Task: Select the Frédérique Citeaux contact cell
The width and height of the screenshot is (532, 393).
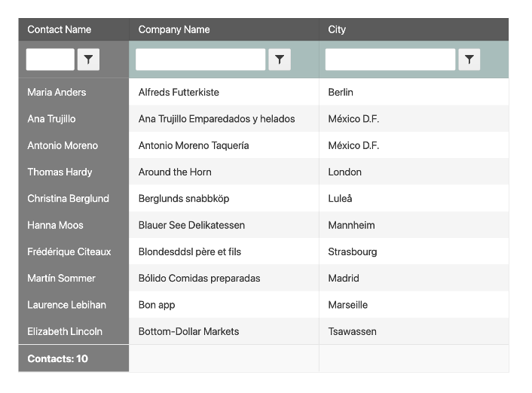Action: [69, 252]
